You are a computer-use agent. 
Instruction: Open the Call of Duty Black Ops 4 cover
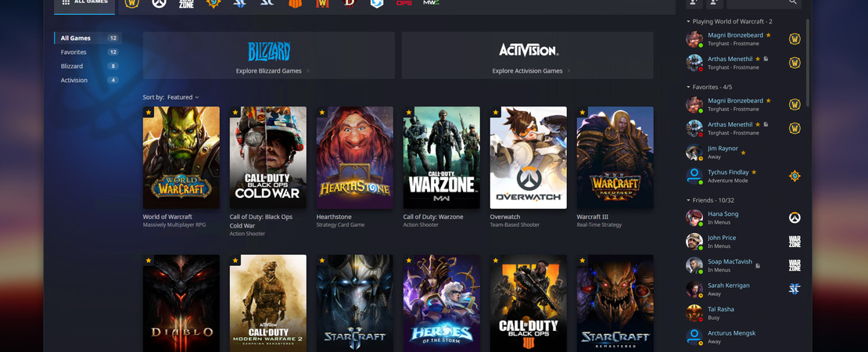coord(528,304)
